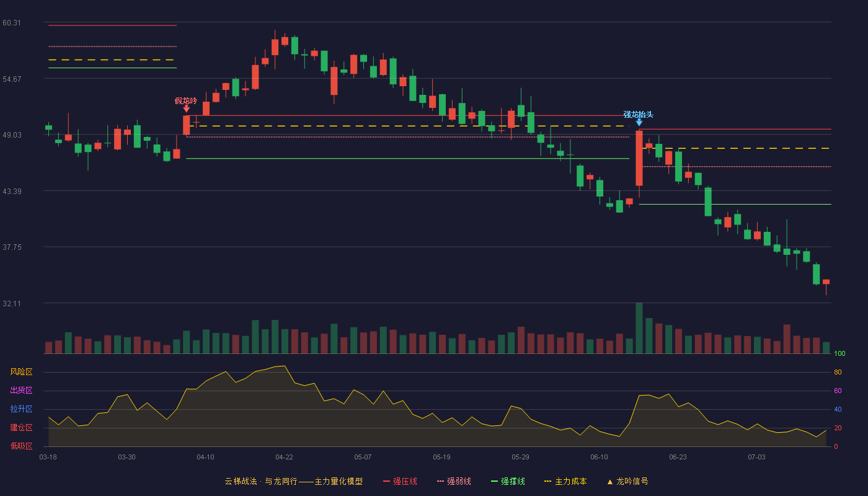Click the 强龙抬头 signal text label
This screenshot has height=496, width=868.
[x=639, y=114]
